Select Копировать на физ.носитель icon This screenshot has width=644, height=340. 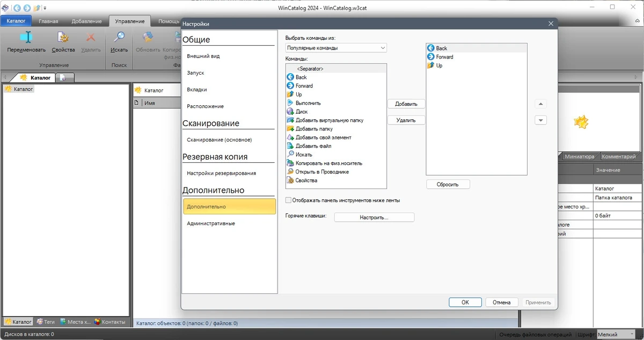coord(290,163)
